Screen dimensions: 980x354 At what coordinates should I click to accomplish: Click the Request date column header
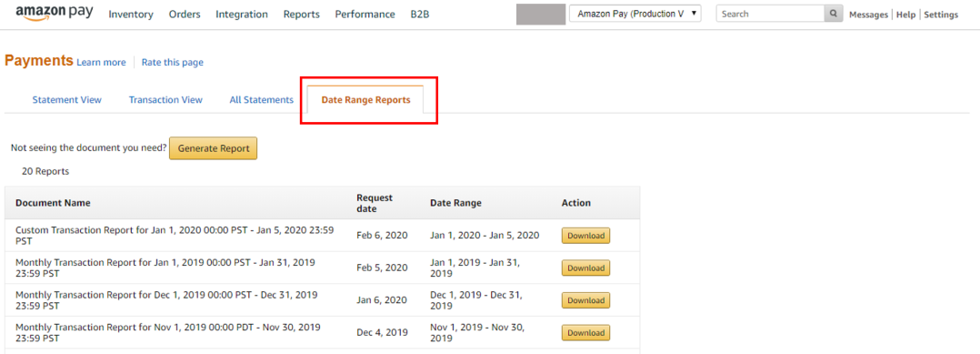pos(375,203)
